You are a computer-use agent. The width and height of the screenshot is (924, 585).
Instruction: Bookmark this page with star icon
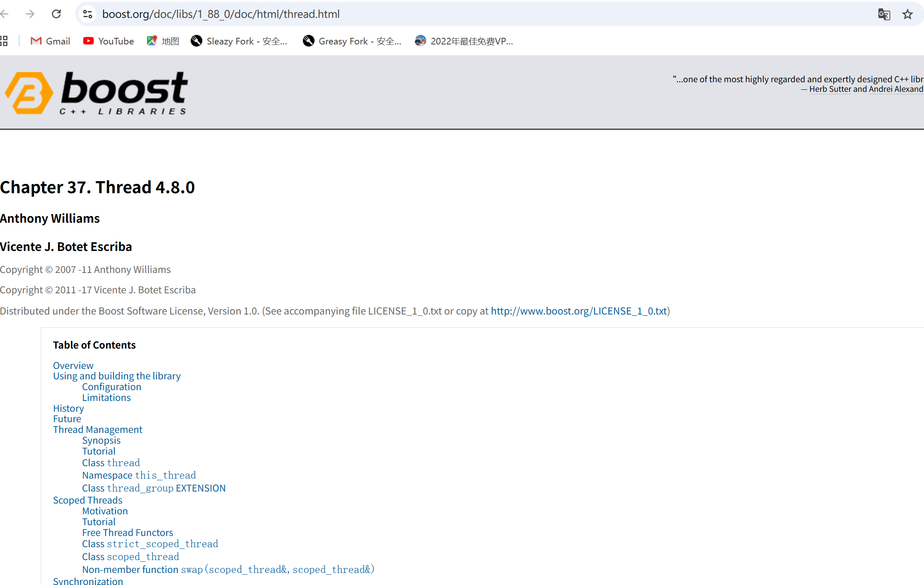point(907,14)
